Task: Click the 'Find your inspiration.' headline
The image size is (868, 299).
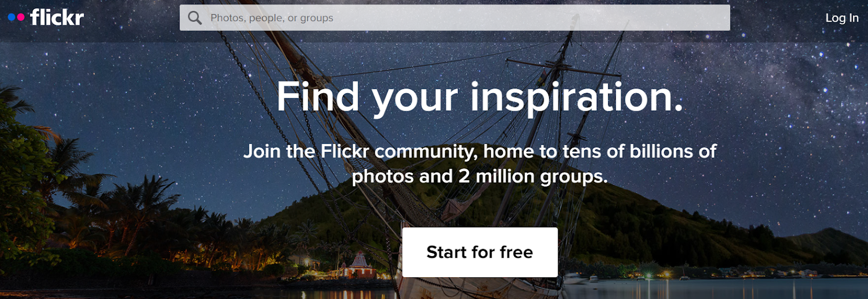Action: (480, 97)
